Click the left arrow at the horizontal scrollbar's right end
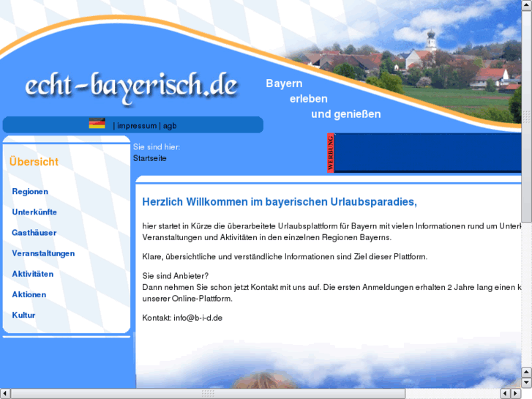This screenshot has height=399, width=532. click(506, 394)
